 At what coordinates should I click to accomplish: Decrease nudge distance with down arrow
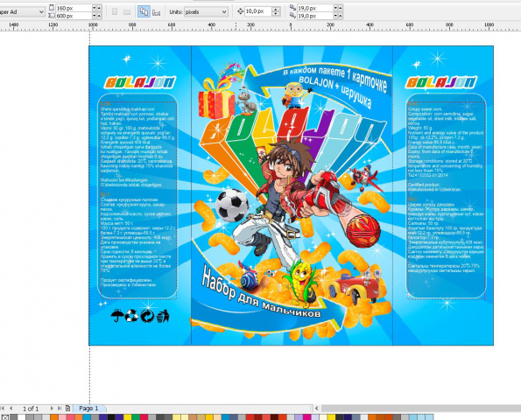[x=276, y=14]
